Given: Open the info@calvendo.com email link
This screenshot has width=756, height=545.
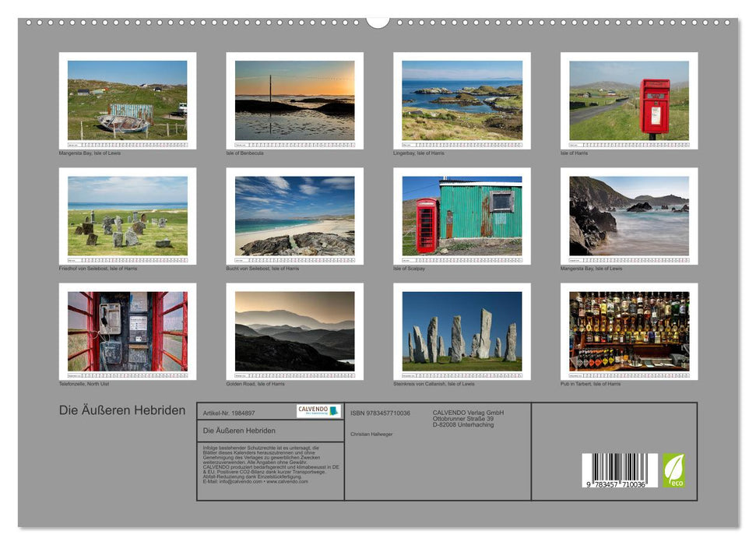Looking at the screenshot, I should click(240, 482).
